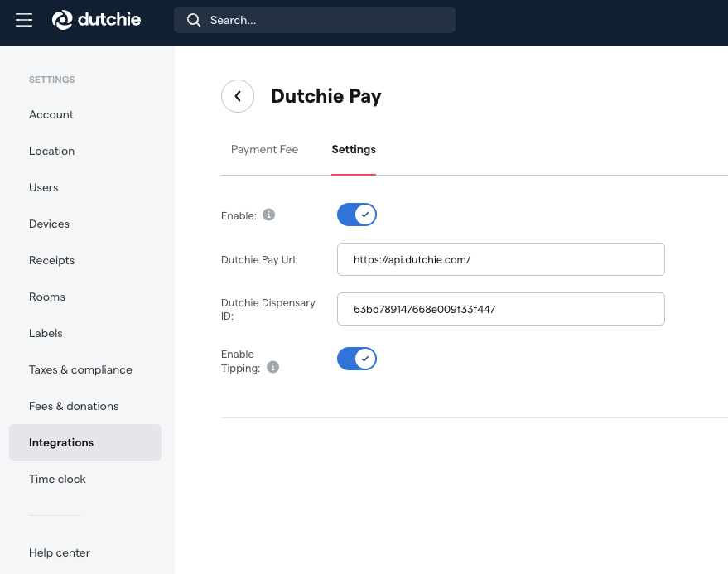Open Devices settings
The height and width of the screenshot is (574, 728).
point(49,224)
